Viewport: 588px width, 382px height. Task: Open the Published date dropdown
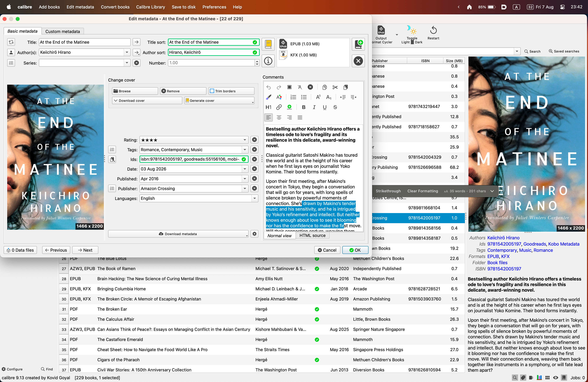245,179
